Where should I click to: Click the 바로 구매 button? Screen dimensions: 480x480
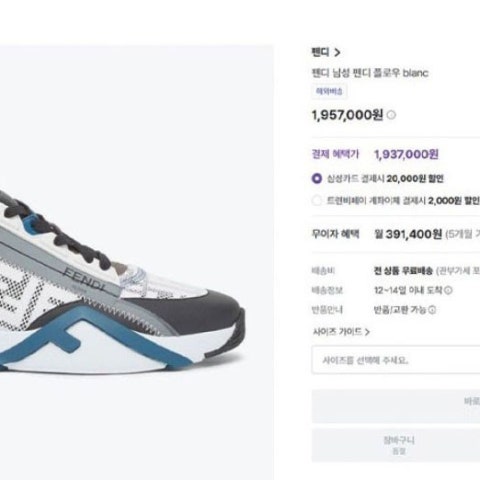pos(396,406)
